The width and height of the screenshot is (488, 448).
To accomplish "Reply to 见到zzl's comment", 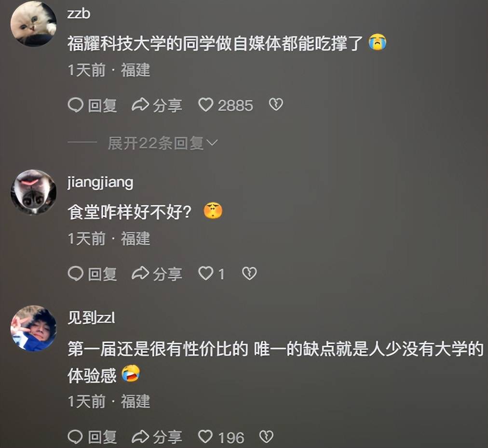I will (x=93, y=437).
